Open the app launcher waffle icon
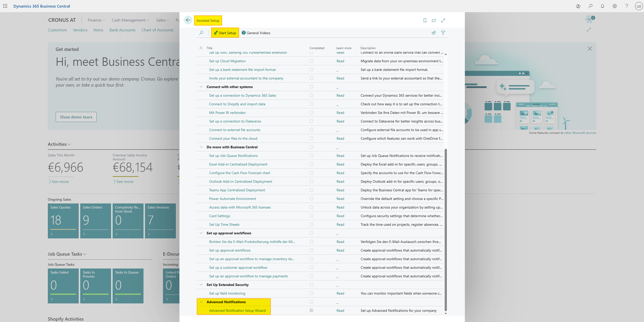The width and height of the screenshot is (644, 322). coord(5,6)
